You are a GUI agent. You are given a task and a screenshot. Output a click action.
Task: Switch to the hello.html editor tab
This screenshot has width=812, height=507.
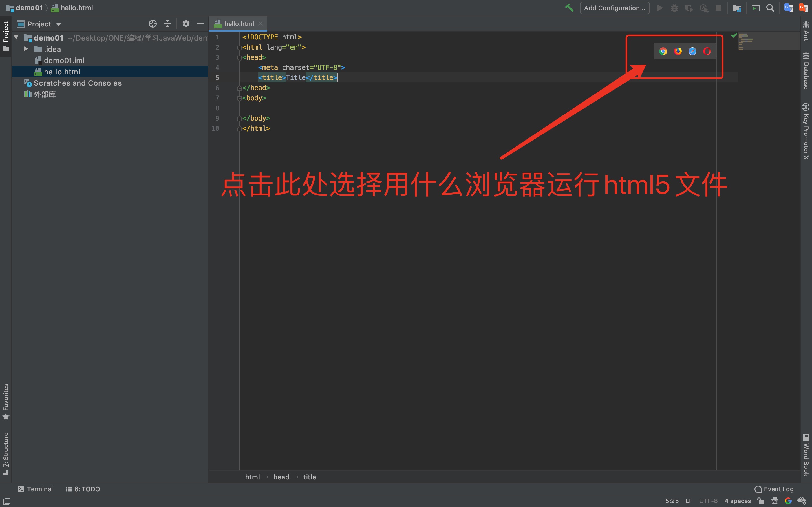tap(239, 23)
